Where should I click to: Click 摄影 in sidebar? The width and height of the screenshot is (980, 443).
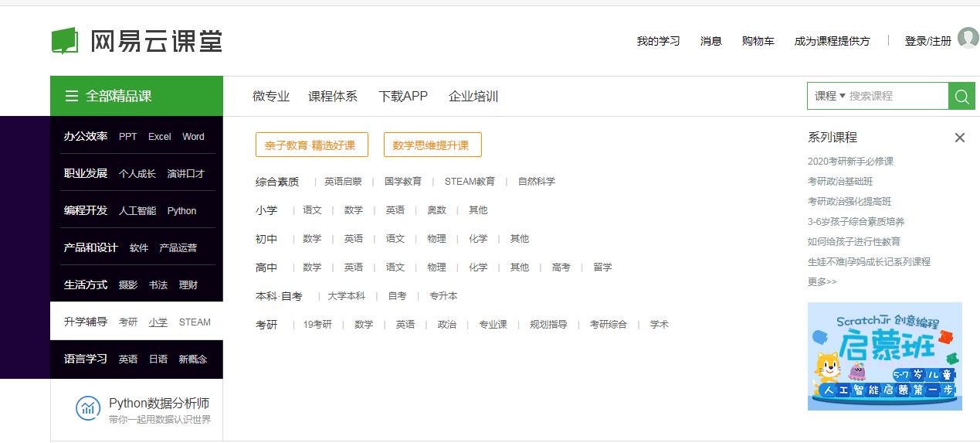tap(128, 285)
